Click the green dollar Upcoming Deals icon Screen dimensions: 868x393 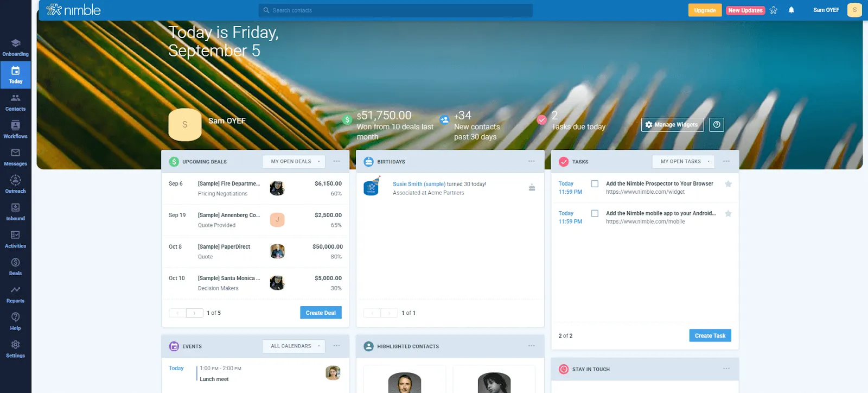click(174, 161)
